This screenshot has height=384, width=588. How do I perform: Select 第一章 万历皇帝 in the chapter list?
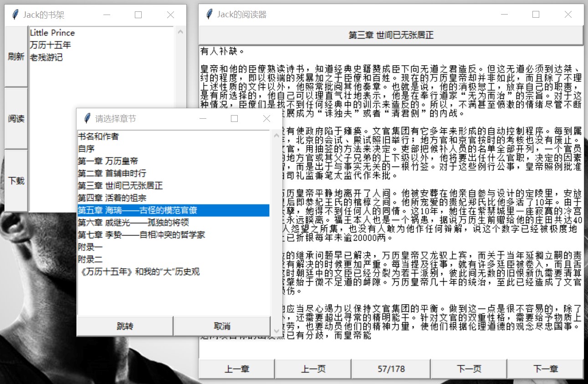point(174,161)
